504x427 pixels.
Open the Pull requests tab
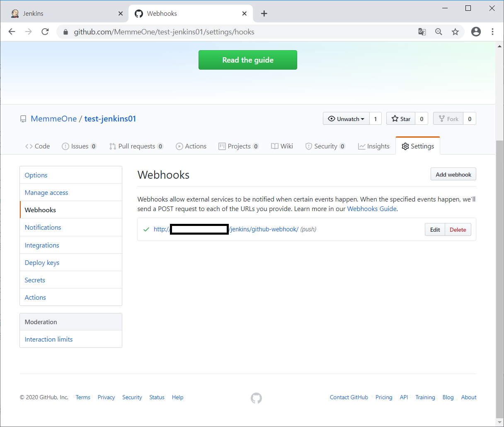136,146
